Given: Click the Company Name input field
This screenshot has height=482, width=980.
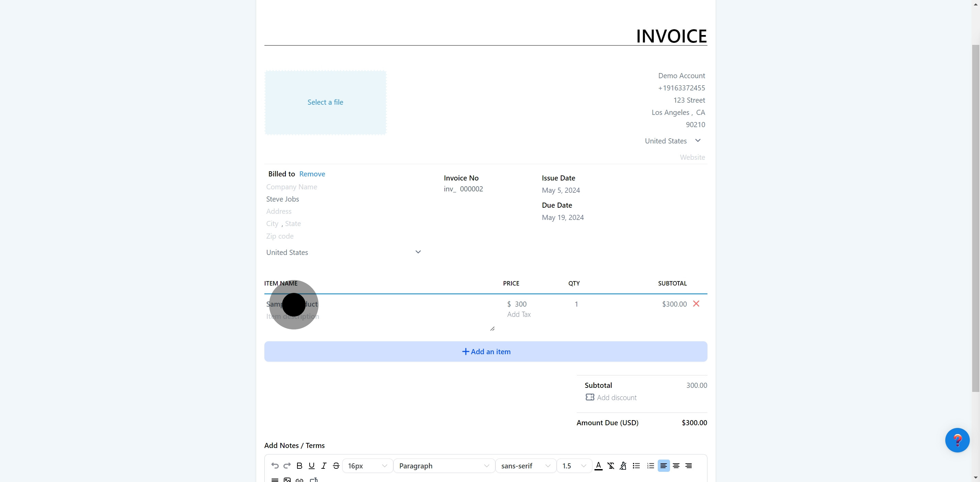Looking at the screenshot, I should pyautogui.click(x=292, y=187).
